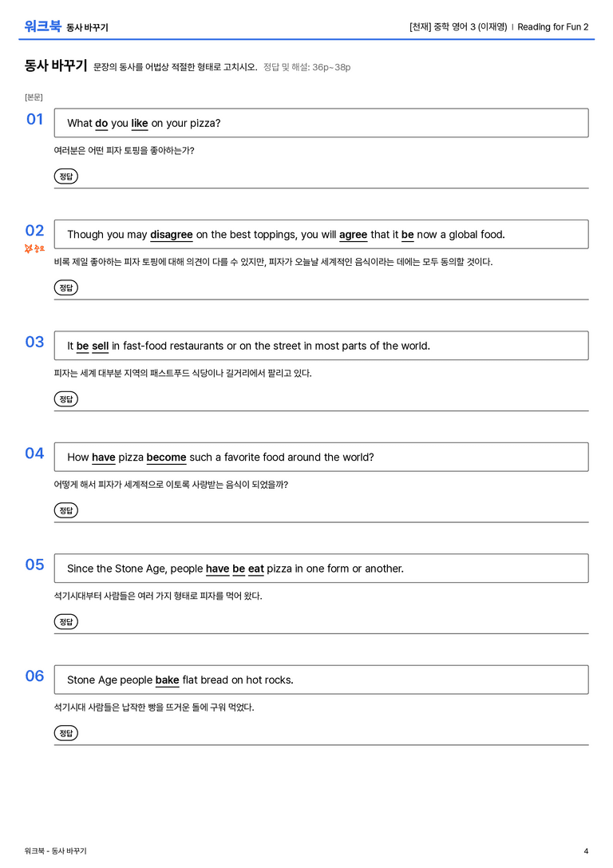613x868 pixels.
Task: Select the sentence box 'What do you like'
Action: tap(321, 123)
